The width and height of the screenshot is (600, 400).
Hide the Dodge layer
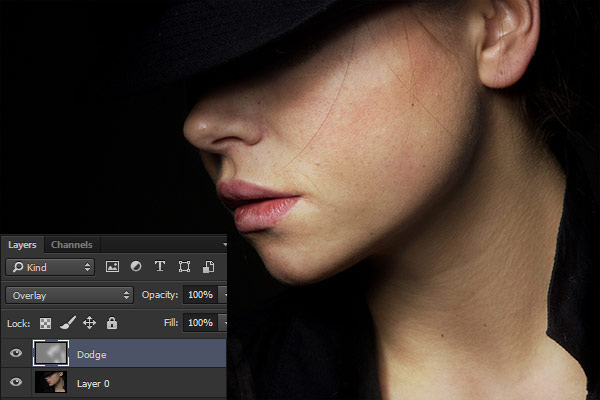point(16,354)
